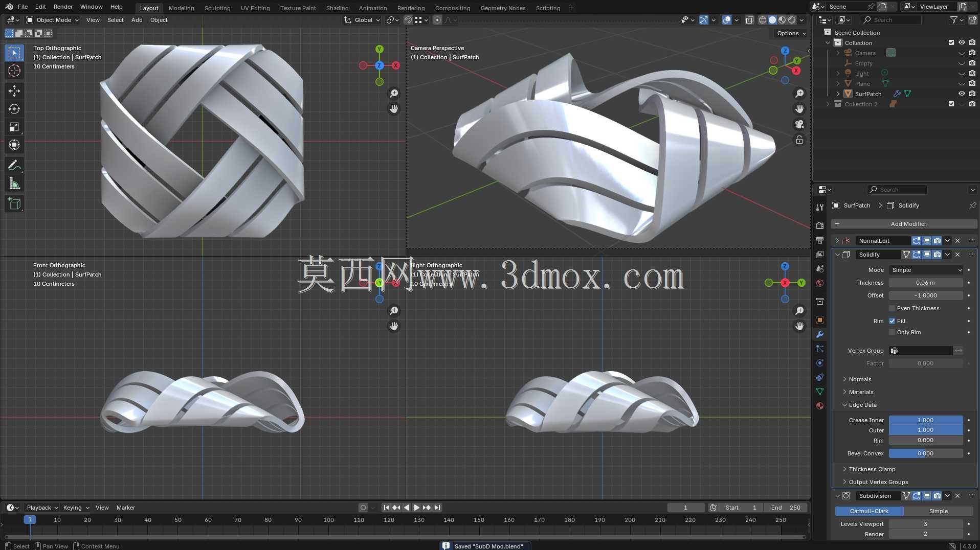This screenshot has height=550, width=980.
Task: Open the Output properties tab
Action: pos(820,240)
